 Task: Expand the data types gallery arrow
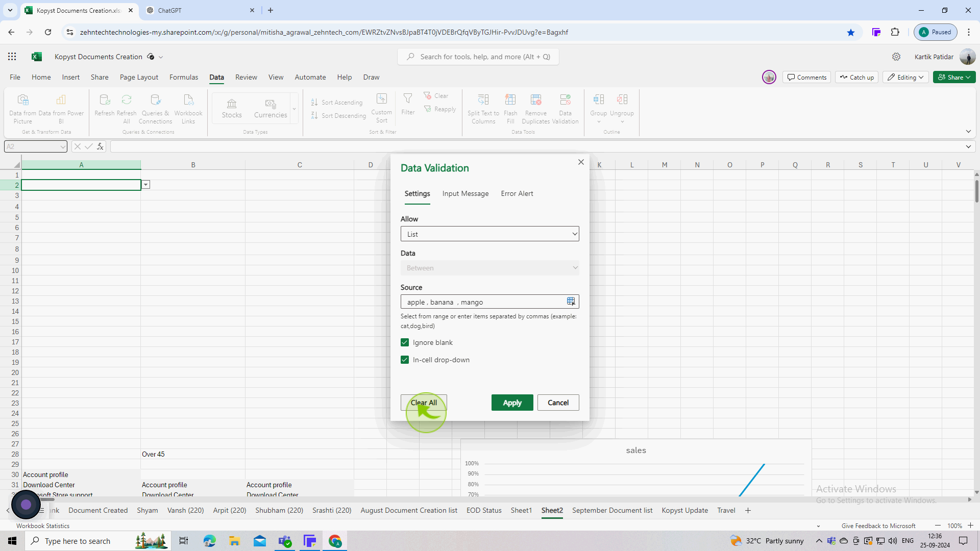(x=294, y=108)
